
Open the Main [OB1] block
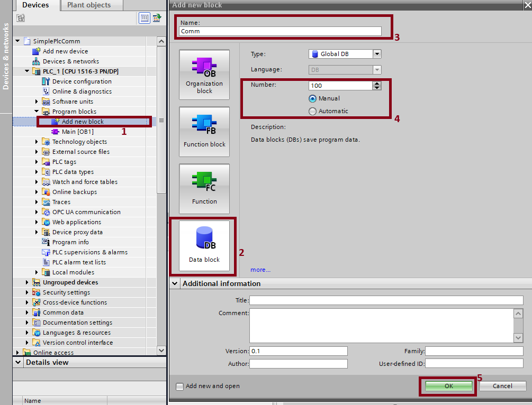77,132
